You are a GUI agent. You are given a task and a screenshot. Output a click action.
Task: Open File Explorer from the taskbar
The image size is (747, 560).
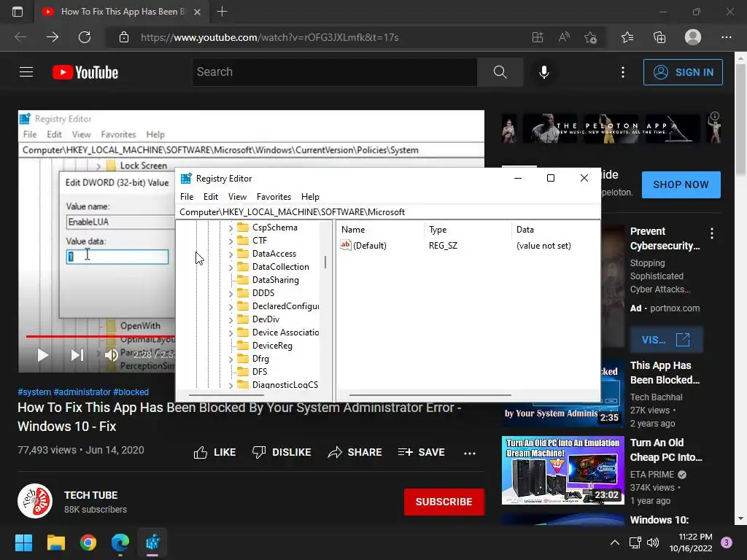[x=55, y=542]
